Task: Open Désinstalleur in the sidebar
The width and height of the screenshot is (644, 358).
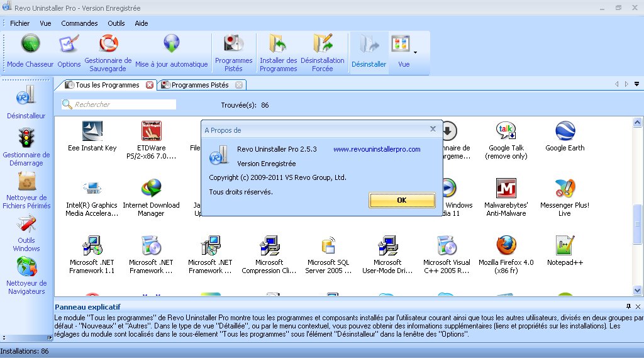Action: pos(26,102)
